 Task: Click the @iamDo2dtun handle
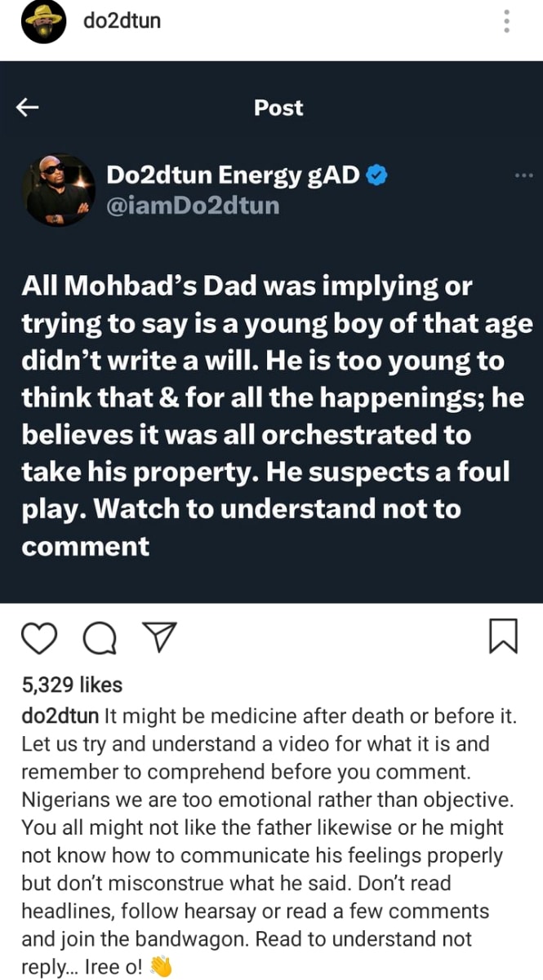(x=193, y=206)
